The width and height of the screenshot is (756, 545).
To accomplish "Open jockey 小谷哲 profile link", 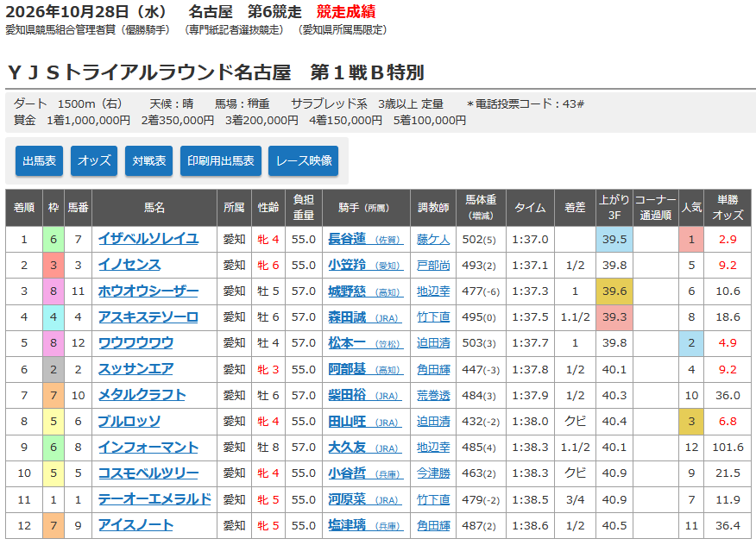I will click(x=365, y=473).
